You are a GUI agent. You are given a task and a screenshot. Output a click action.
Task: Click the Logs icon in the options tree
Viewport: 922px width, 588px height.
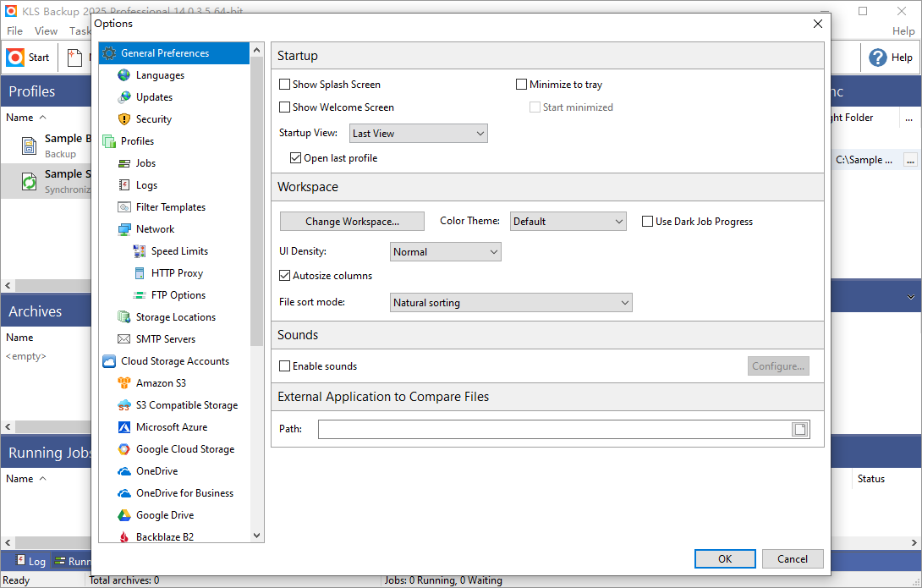tap(124, 185)
